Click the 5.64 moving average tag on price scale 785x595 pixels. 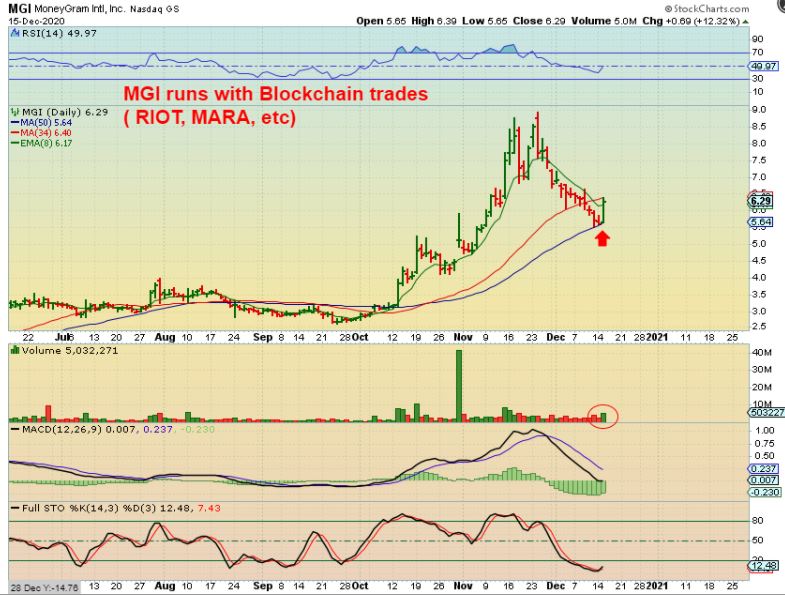(761, 222)
